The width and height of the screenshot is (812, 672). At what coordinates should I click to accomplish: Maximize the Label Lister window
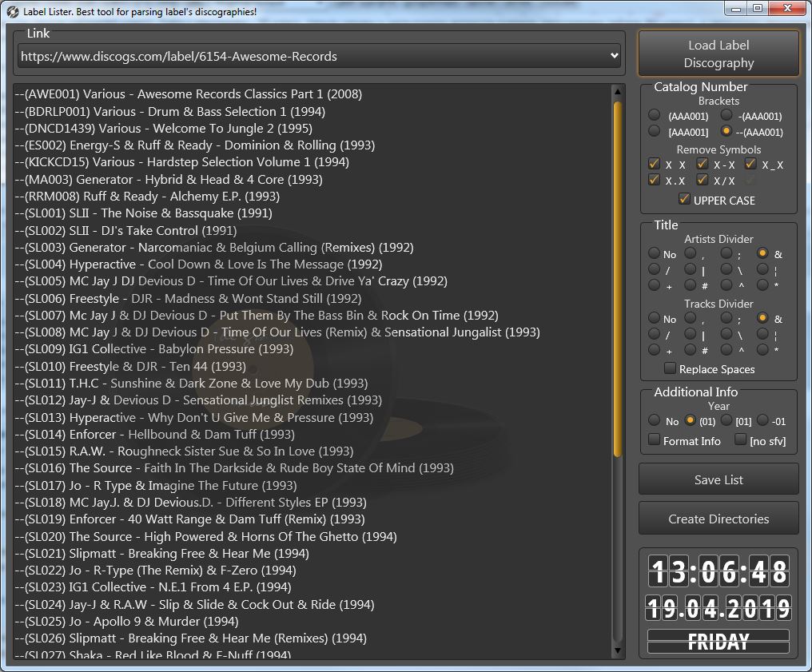(758, 9)
